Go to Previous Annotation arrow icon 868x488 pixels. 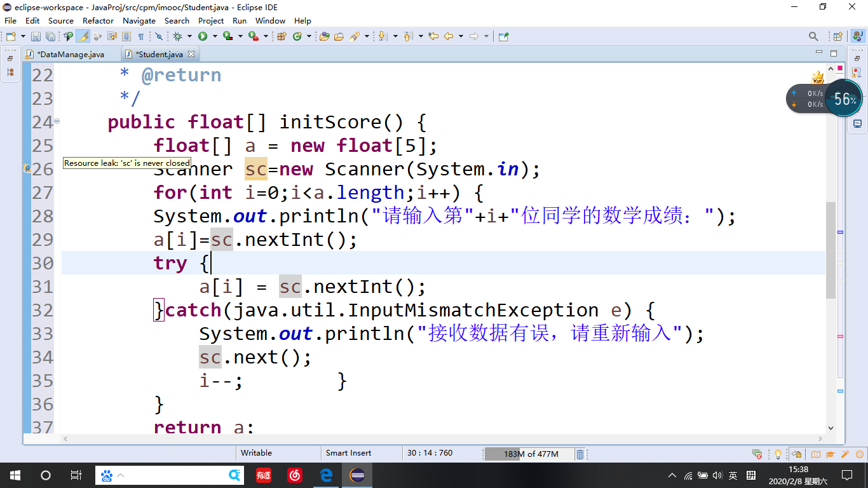point(407,36)
